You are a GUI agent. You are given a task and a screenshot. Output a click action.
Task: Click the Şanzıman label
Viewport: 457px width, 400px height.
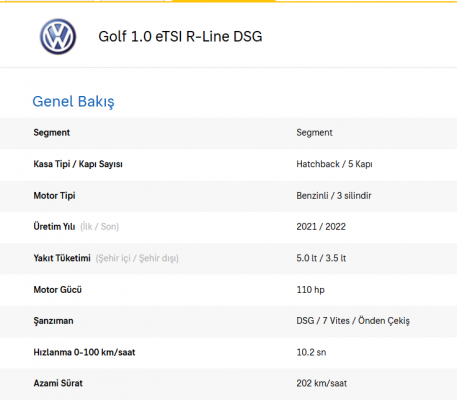pyautogui.click(x=53, y=321)
